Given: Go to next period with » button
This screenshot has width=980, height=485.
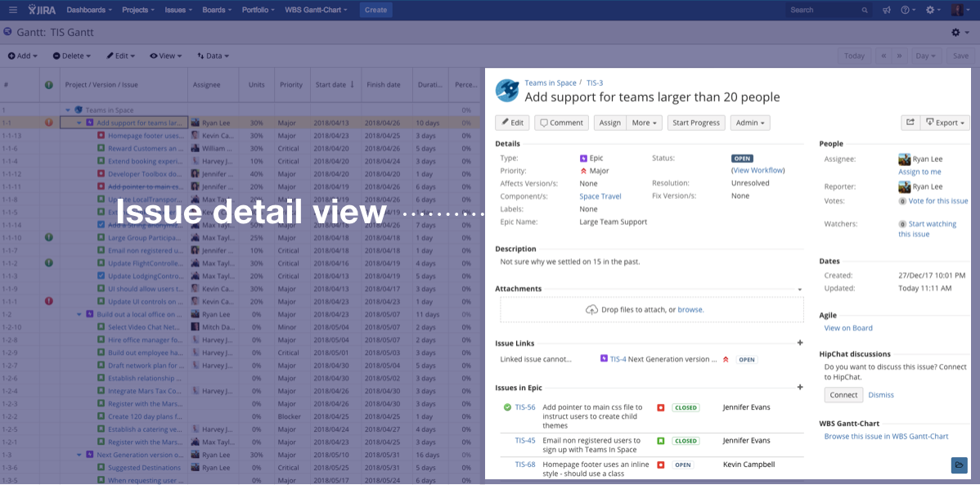Looking at the screenshot, I should (899, 56).
